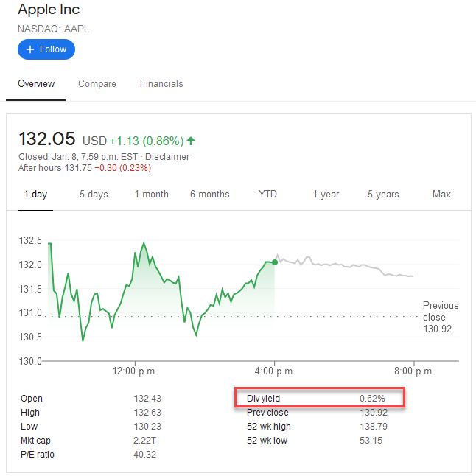Click the 130.0 y-axis label
The image size is (476, 476).
(30, 361)
